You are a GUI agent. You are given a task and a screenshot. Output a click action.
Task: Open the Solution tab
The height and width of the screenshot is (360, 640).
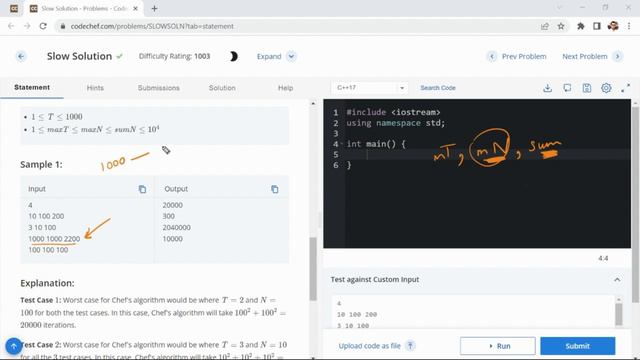click(x=222, y=88)
